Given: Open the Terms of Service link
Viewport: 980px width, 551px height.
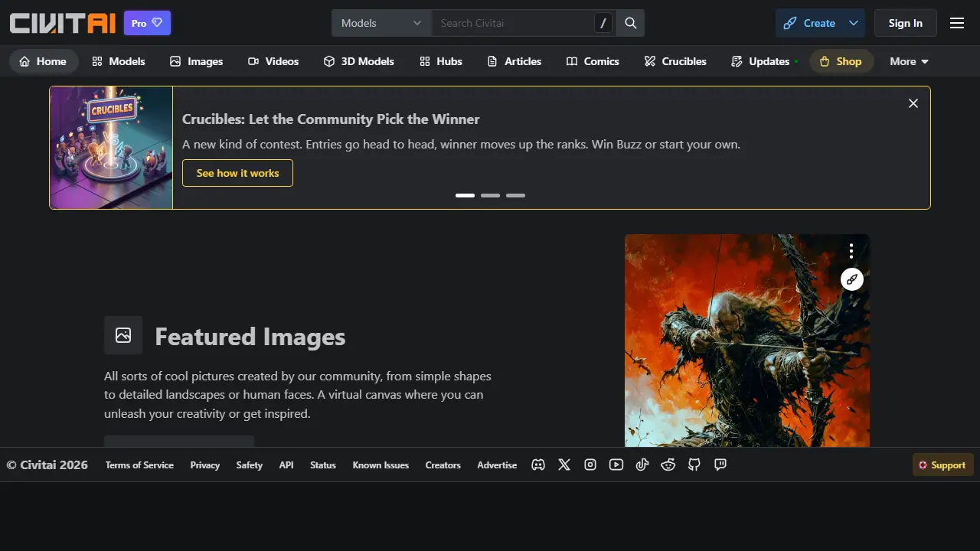Looking at the screenshot, I should pyautogui.click(x=139, y=465).
